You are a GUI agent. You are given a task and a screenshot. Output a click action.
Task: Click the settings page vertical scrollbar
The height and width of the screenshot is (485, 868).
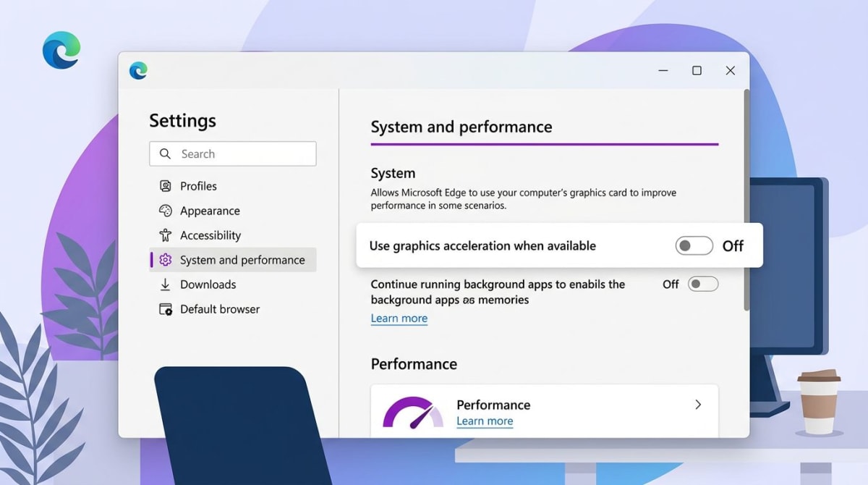[x=746, y=201]
